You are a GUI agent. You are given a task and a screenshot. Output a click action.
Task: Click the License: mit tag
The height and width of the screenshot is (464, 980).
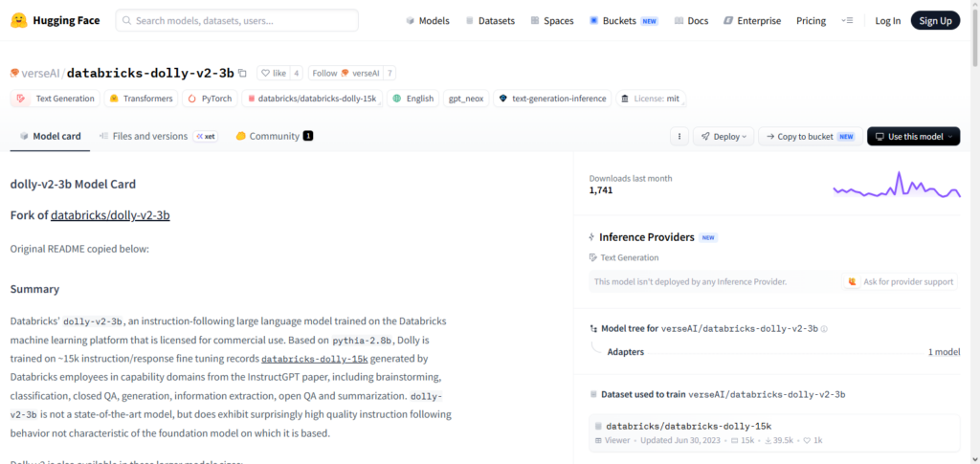[x=651, y=99]
